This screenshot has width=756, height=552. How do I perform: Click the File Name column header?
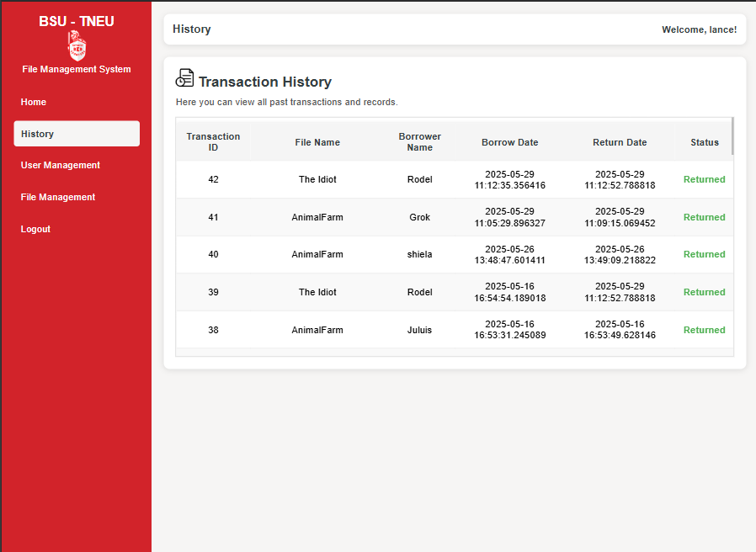tap(317, 142)
